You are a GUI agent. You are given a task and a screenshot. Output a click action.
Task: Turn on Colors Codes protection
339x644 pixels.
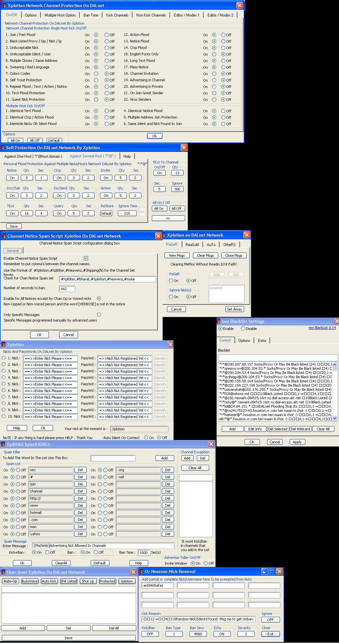coord(96,74)
